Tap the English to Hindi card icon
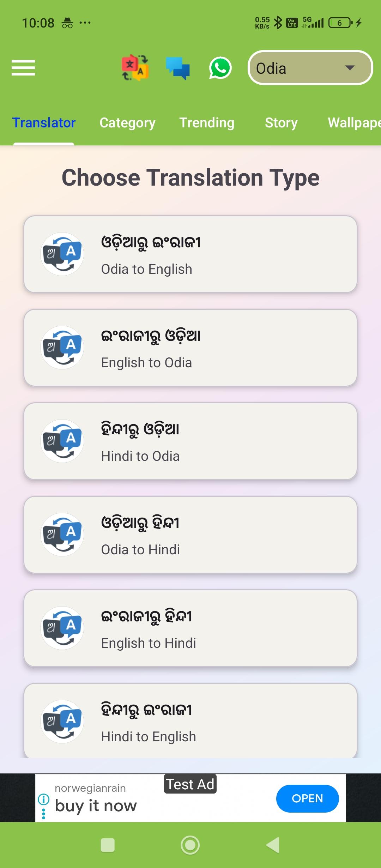 pyautogui.click(x=62, y=628)
